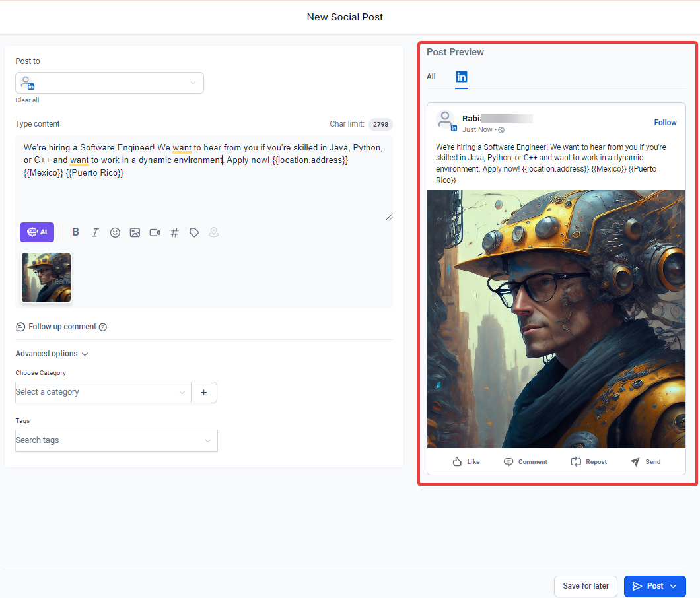Image resolution: width=700 pixels, height=598 pixels.
Task: Click Clear all under Post to
Action: click(27, 100)
